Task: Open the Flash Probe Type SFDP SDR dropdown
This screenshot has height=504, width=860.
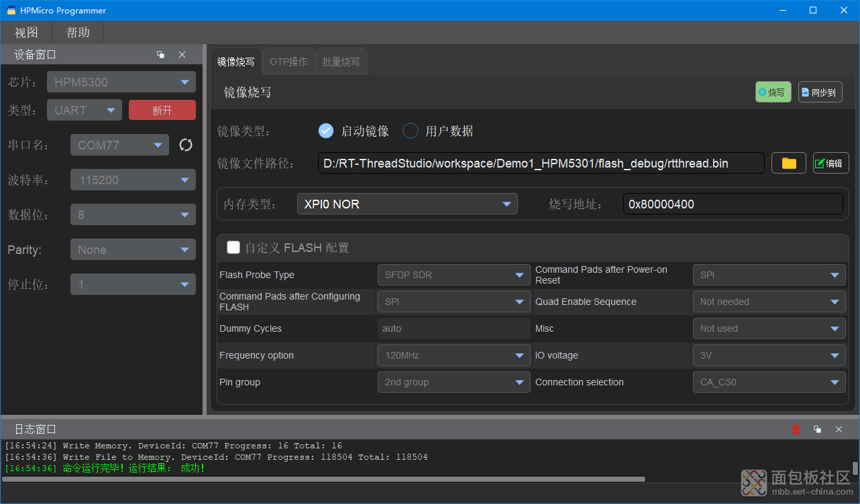Action: click(x=454, y=275)
